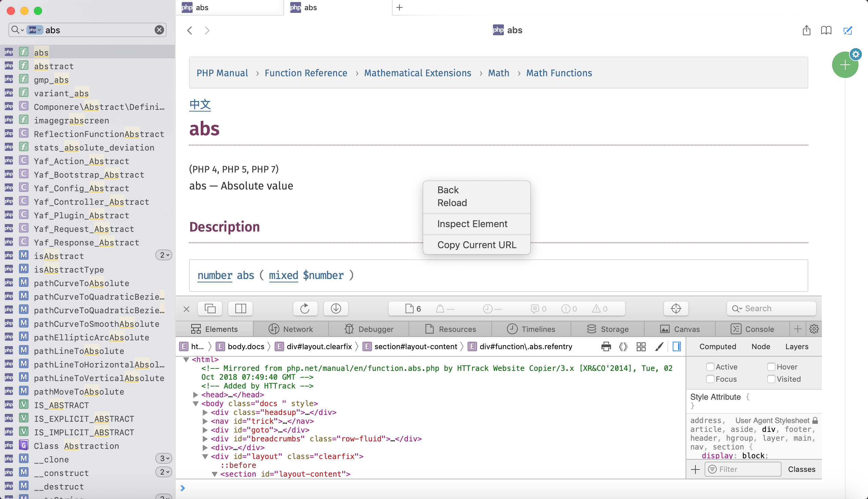Click the share icon in toolbar
The image size is (868, 499).
tap(806, 31)
